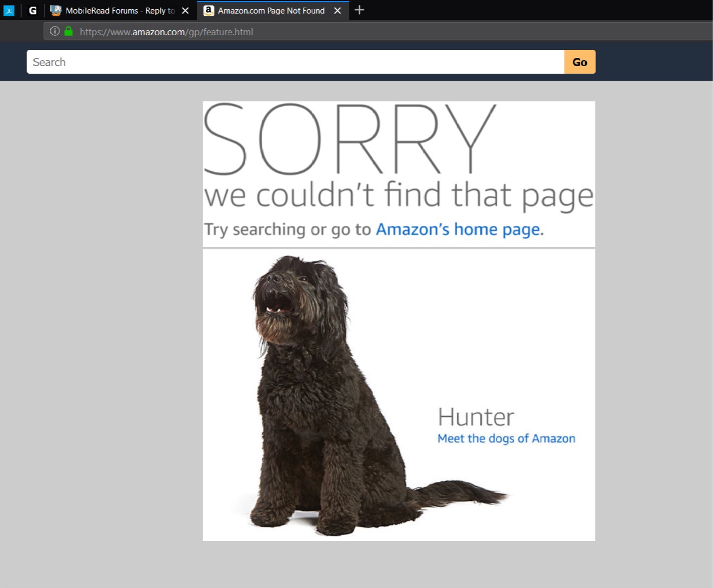The width and height of the screenshot is (713, 588).
Task: Open the pinned blue tab icon
Action: (x=9, y=10)
